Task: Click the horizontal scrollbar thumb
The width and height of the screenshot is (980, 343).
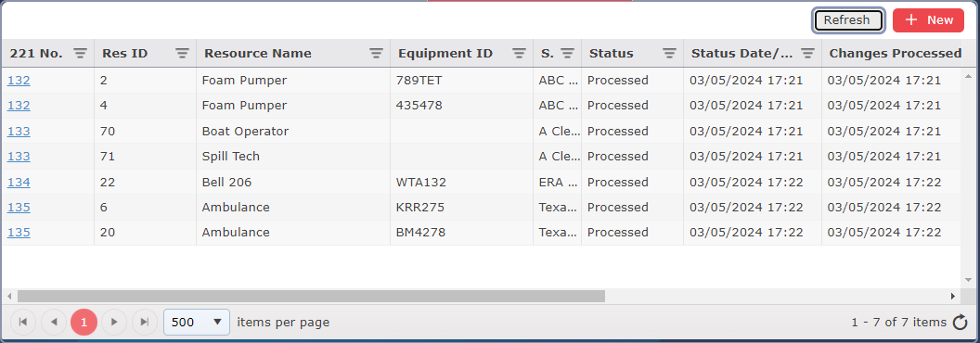Action: coord(311,296)
